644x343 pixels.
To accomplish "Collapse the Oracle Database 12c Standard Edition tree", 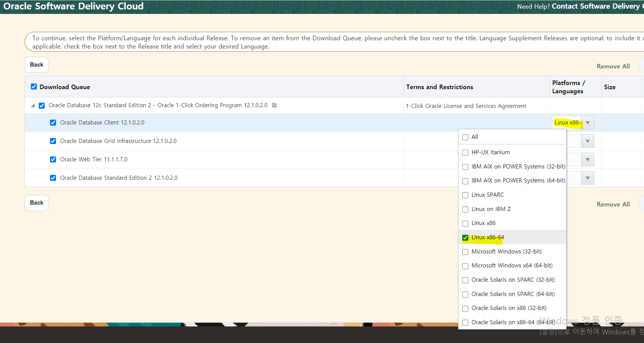I will 33,106.
